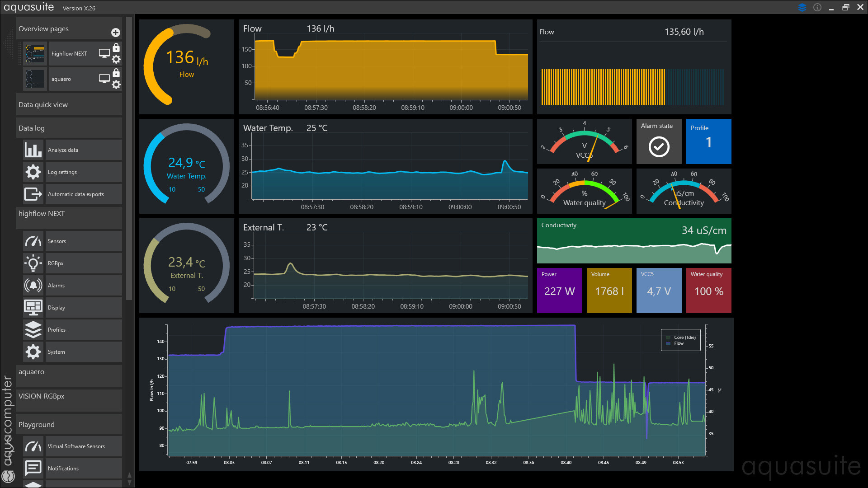This screenshot has height=488, width=868.
Task: Click the Profiles layers icon
Action: (33, 330)
